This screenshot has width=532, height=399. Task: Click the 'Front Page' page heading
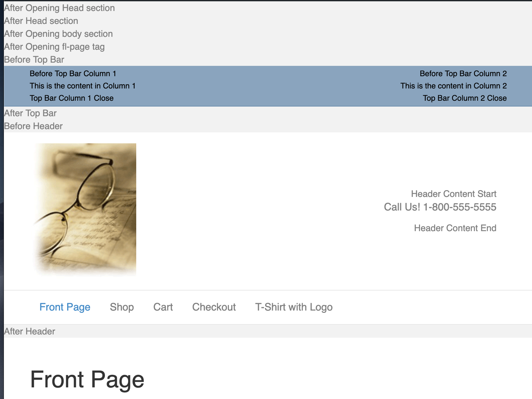coord(87,379)
